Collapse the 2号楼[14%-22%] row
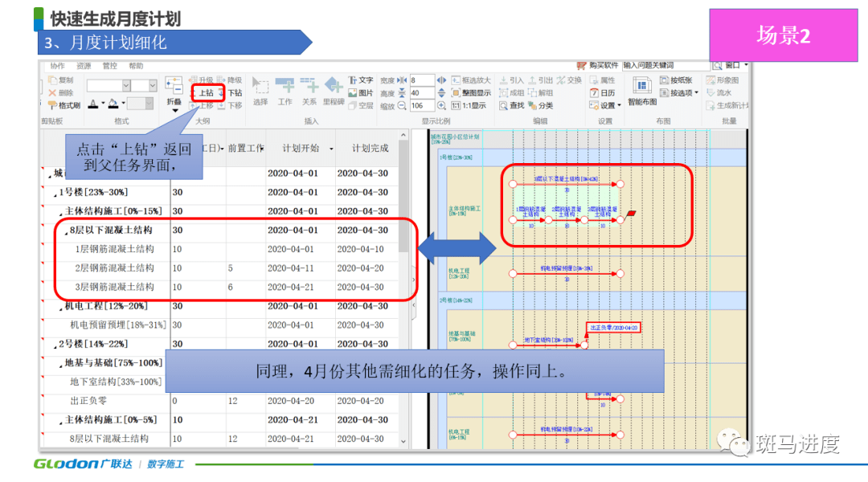The image size is (868, 482). point(55,346)
